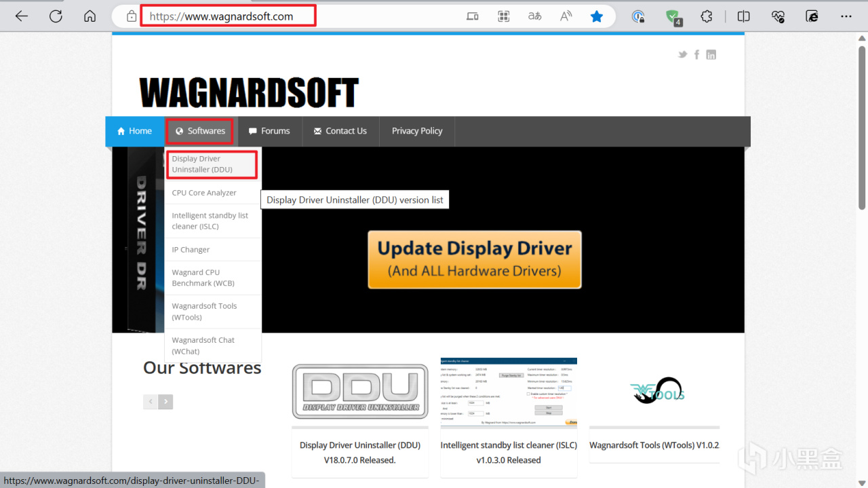Open the Contact Us page
Image resolution: width=868 pixels, height=488 pixels.
[340, 131]
